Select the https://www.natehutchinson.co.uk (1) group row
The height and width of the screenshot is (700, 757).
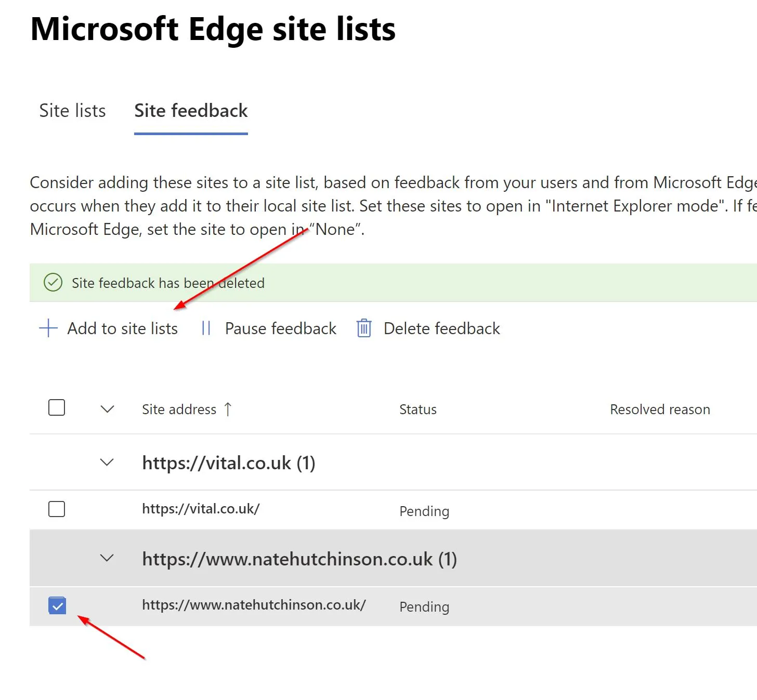pyautogui.click(x=393, y=558)
